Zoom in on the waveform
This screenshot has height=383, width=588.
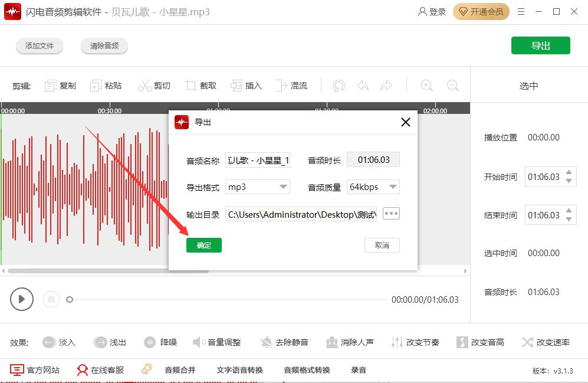click(427, 86)
